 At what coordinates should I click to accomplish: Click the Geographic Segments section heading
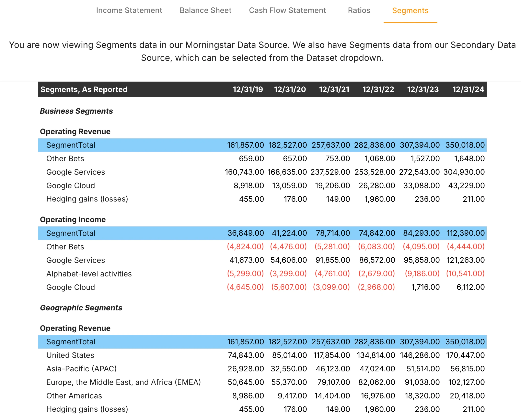coord(81,308)
